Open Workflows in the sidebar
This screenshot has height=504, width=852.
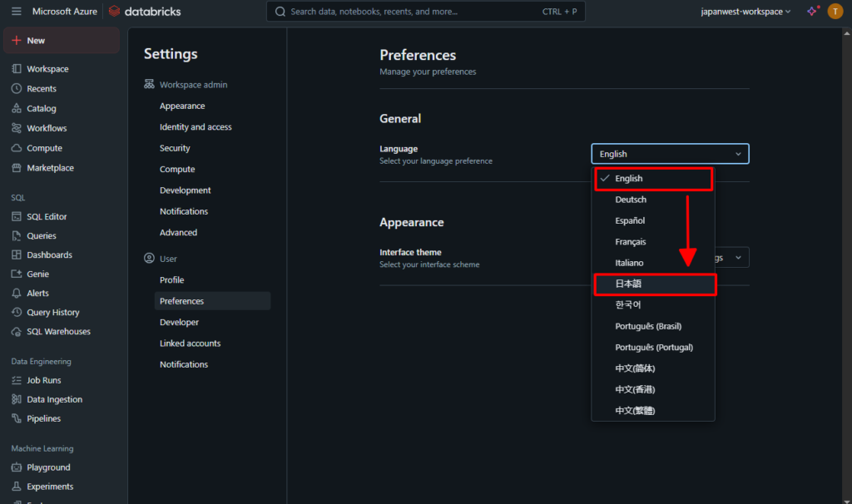click(47, 128)
